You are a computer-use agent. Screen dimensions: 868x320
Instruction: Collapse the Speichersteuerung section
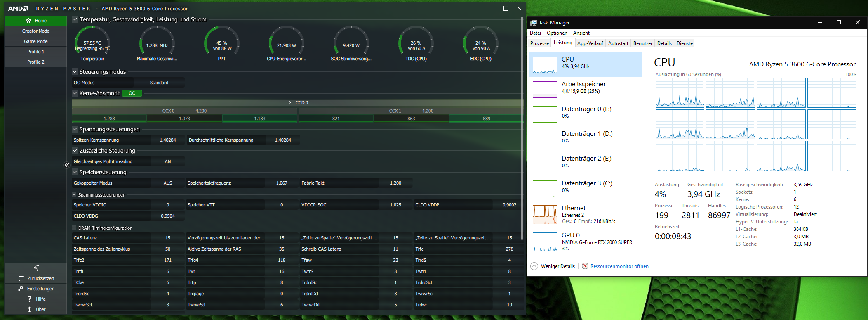pyautogui.click(x=75, y=172)
